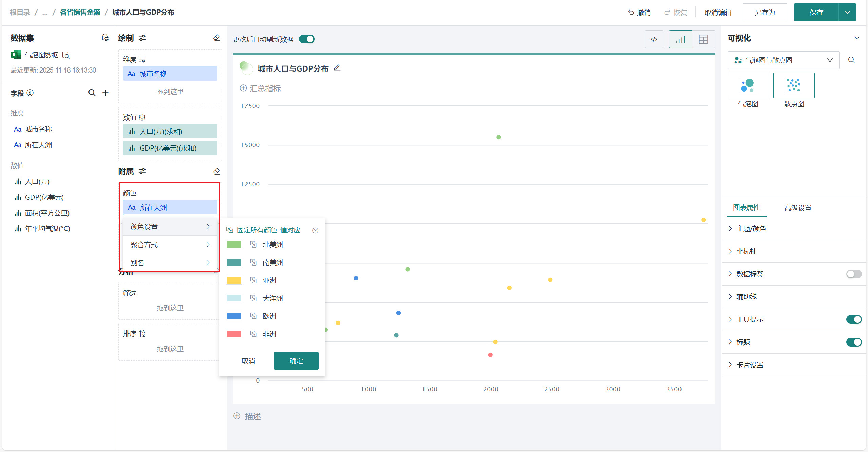
Task: Open the code view icon button
Action: click(654, 39)
